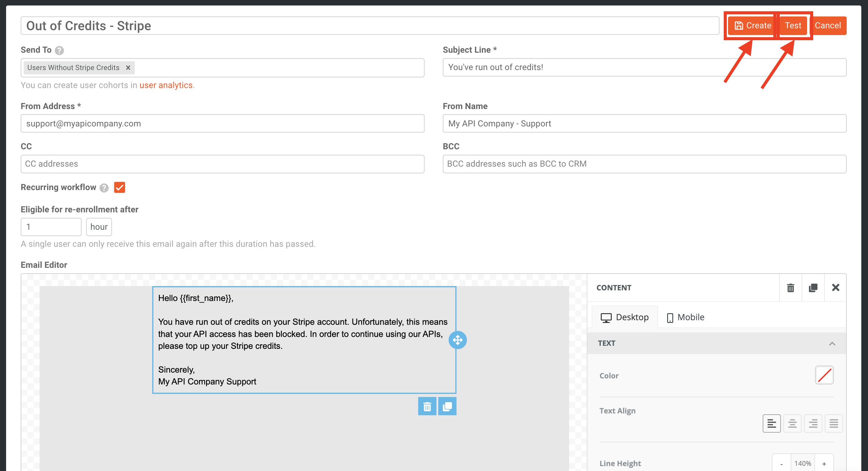
Task: Click the email body text block
Action: pyautogui.click(x=304, y=340)
